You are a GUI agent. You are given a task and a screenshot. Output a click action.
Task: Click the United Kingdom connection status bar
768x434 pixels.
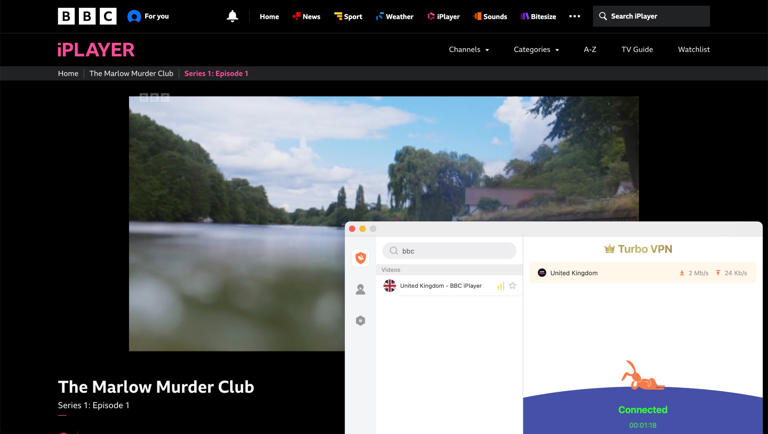(642, 273)
